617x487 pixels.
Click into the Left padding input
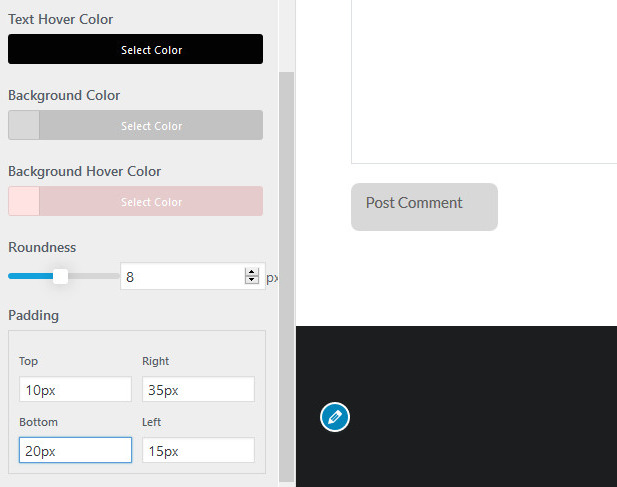click(x=198, y=451)
